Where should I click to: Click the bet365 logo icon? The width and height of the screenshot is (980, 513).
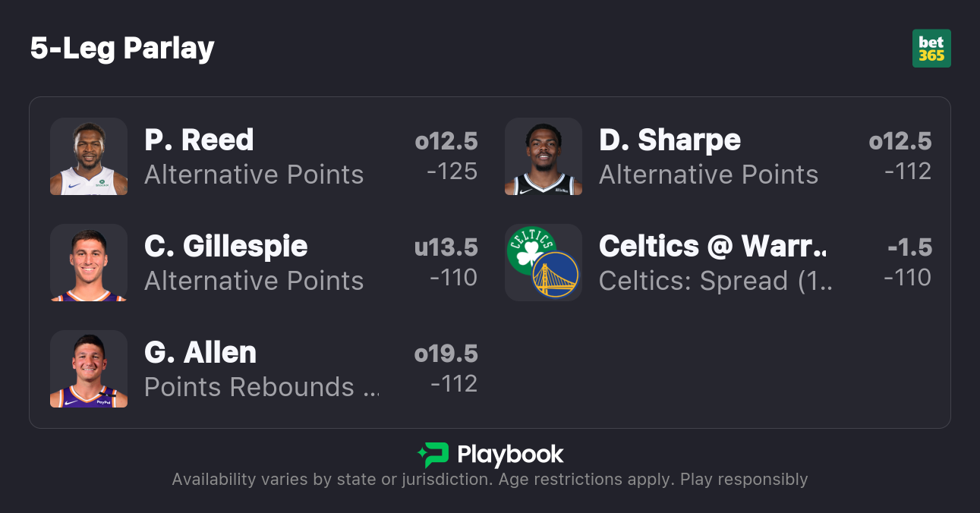tap(931, 49)
